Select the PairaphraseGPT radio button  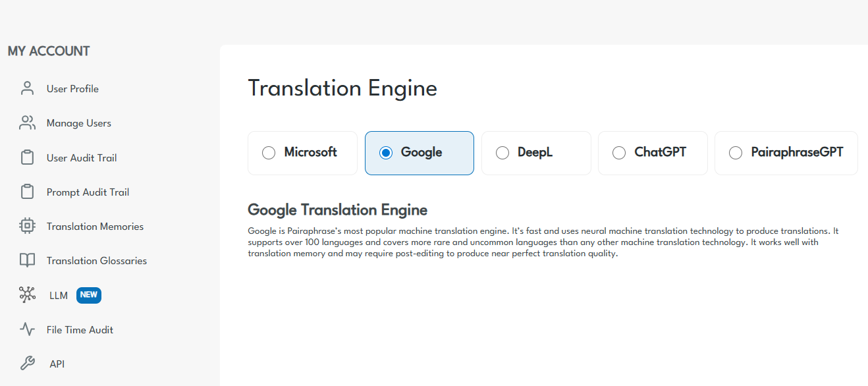click(x=736, y=152)
